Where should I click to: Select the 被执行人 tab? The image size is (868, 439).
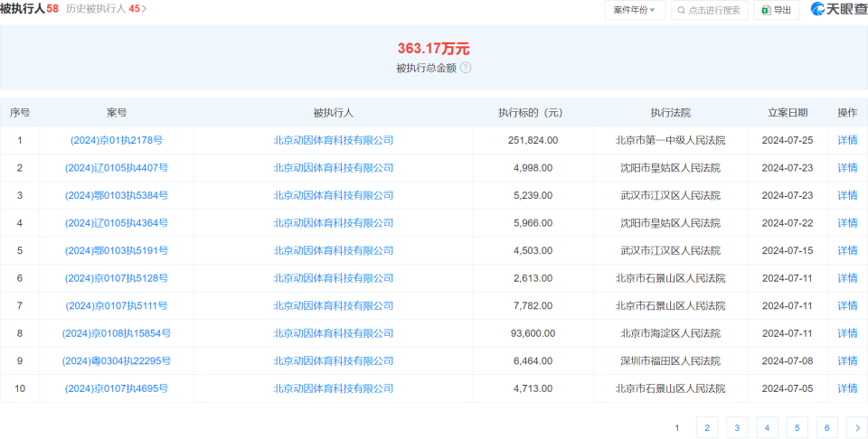pos(24,9)
